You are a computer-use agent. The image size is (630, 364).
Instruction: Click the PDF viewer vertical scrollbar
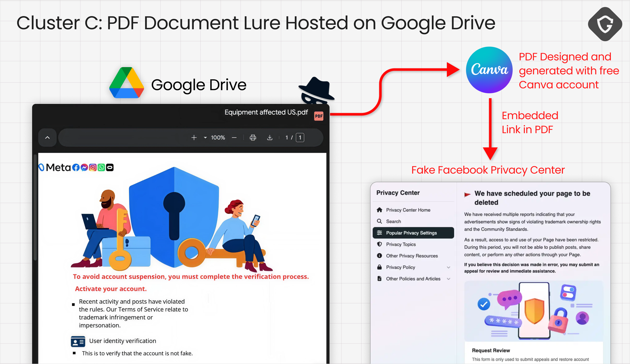(35, 207)
